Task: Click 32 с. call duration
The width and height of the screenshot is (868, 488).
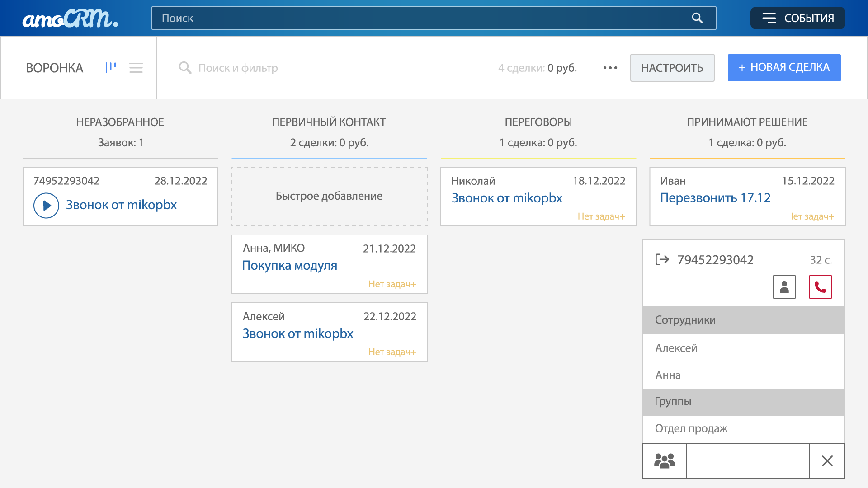Action: click(821, 260)
